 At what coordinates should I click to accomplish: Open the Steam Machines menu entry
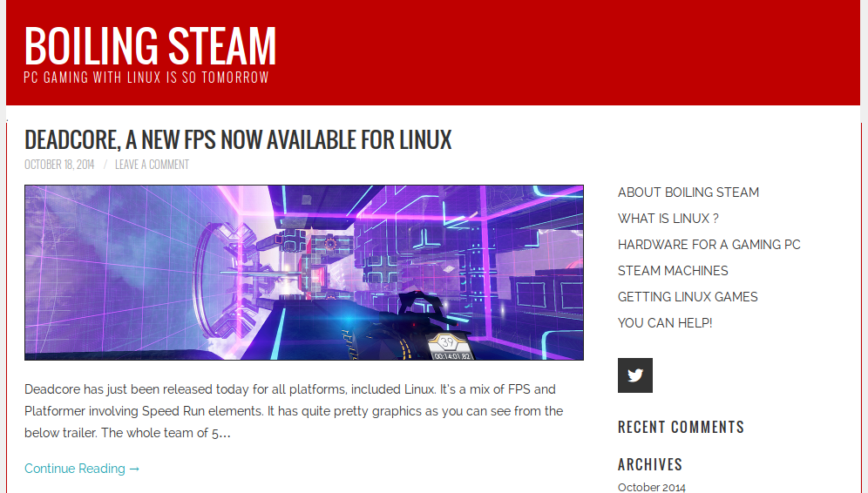[x=673, y=271]
